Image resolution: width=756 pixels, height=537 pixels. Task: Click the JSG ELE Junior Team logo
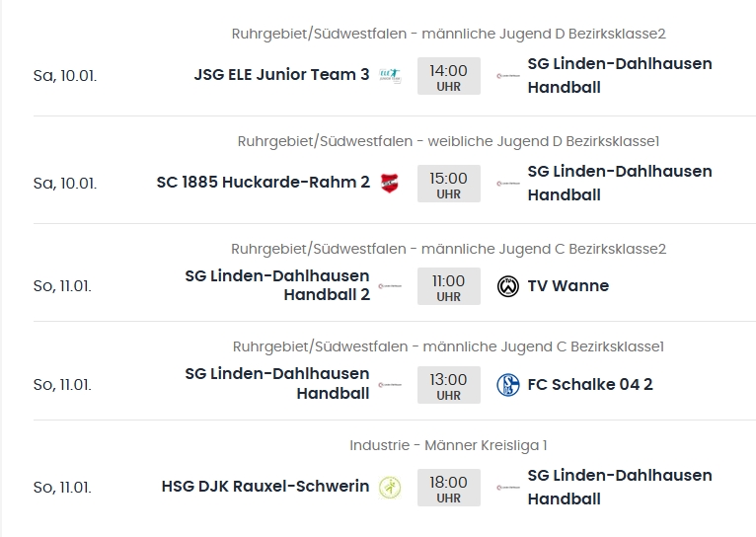(x=389, y=75)
